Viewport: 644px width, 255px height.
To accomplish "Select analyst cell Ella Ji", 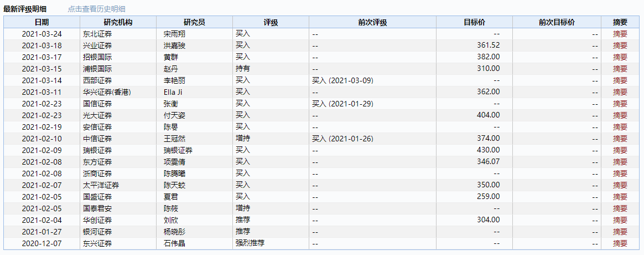I will coord(173,92).
